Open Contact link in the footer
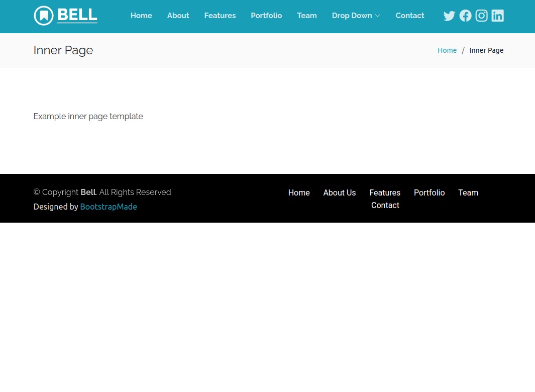This screenshot has height=392, width=535. click(385, 206)
